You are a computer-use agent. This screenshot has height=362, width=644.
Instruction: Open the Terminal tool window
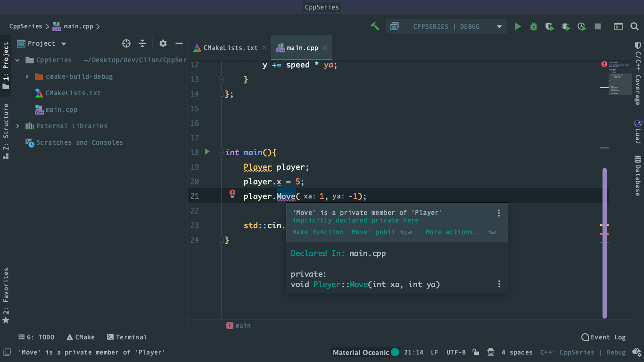(x=127, y=337)
